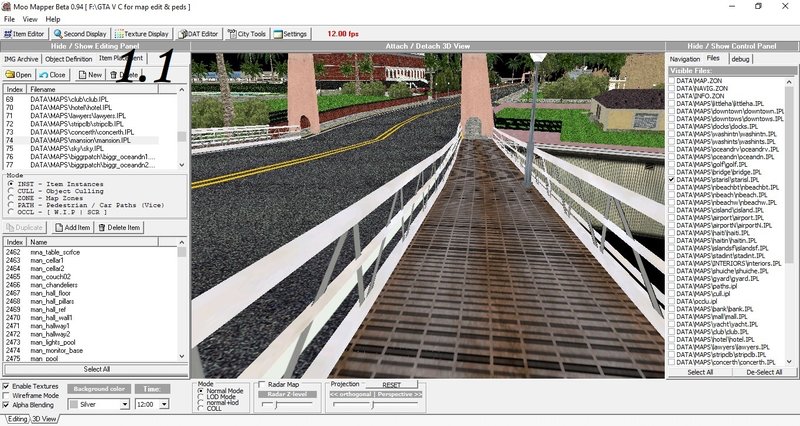Open the Texture Display panel

(x=142, y=34)
